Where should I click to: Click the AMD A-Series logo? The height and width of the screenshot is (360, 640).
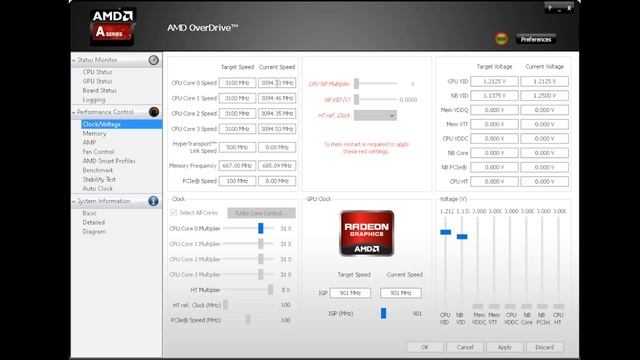113,27
